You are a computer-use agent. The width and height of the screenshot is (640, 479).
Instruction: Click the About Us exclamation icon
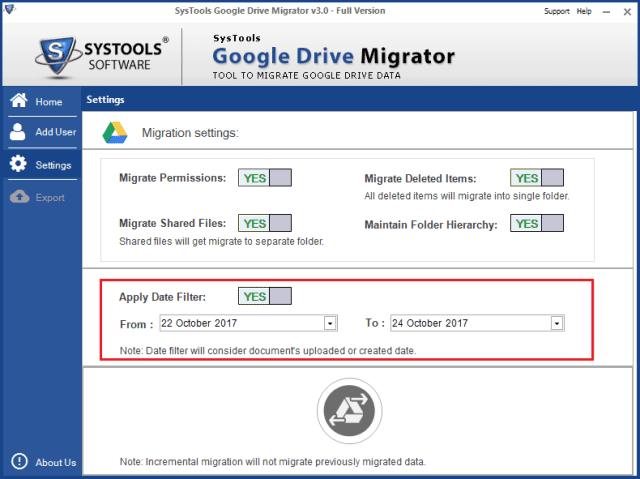pos(19,461)
